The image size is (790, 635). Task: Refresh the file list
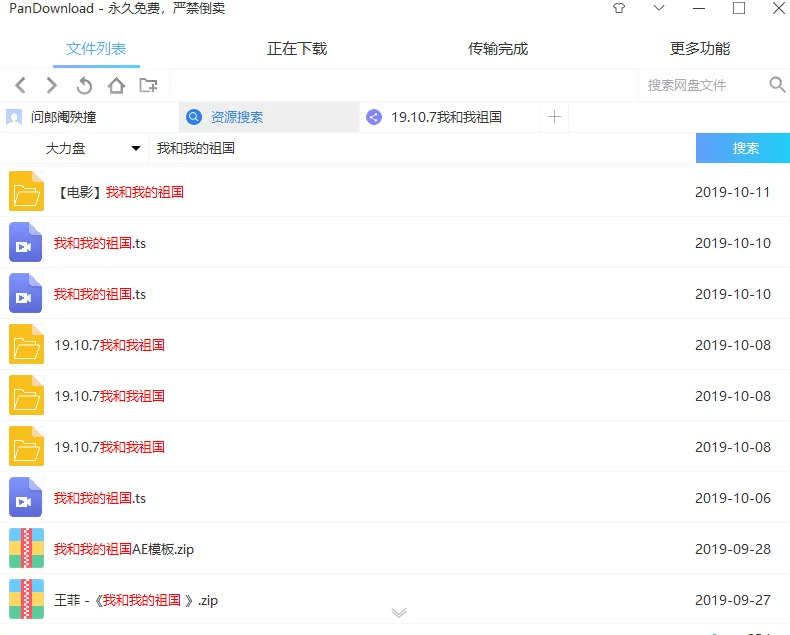pyautogui.click(x=84, y=85)
